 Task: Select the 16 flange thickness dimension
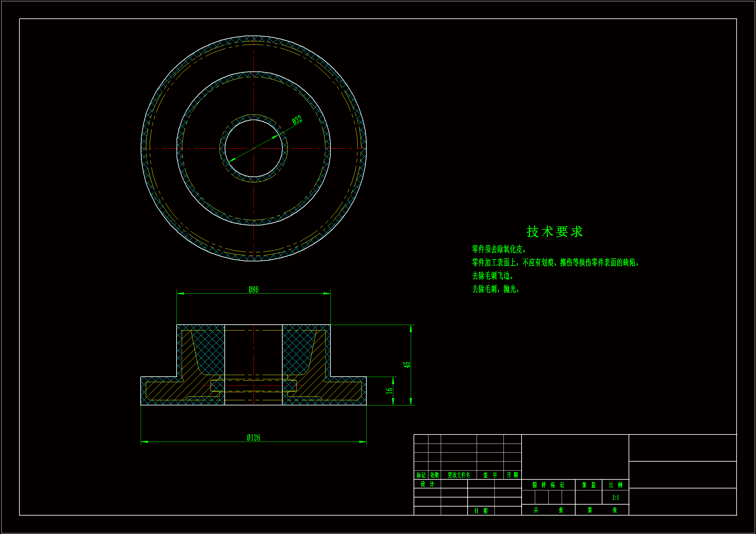pyautogui.click(x=389, y=391)
